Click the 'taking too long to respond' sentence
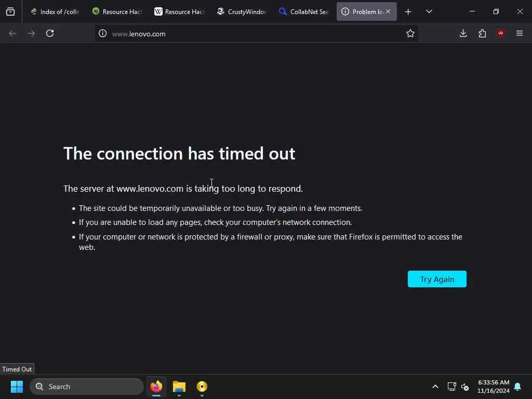Image resolution: width=532 pixels, height=399 pixels. pyautogui.click(x=183, y=189)
